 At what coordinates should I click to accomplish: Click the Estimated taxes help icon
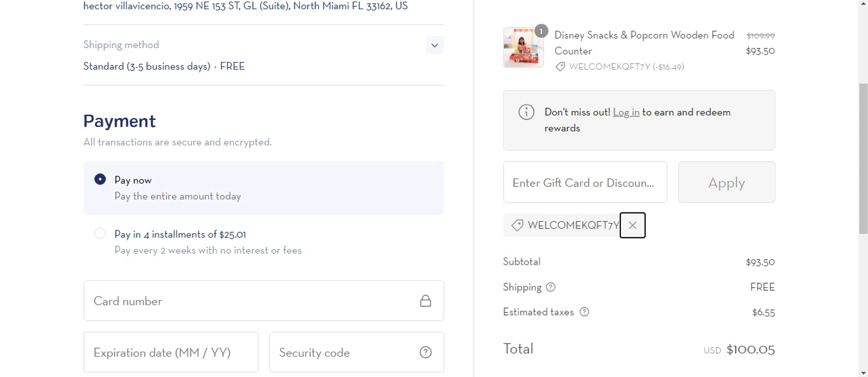[584, 312]
